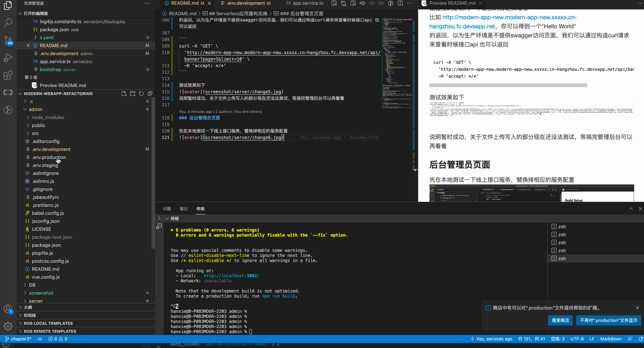Dismiss the .production extension notification
This screenshot has height=348, width=644.
click(637, 308)
